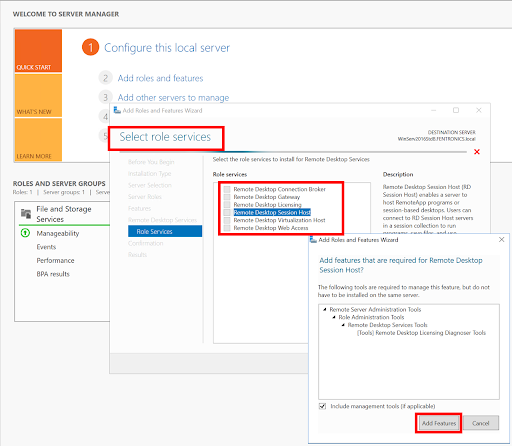The image size is (512, 446).
Task: Click Configure this local server link
Action: tap(167, 48)
